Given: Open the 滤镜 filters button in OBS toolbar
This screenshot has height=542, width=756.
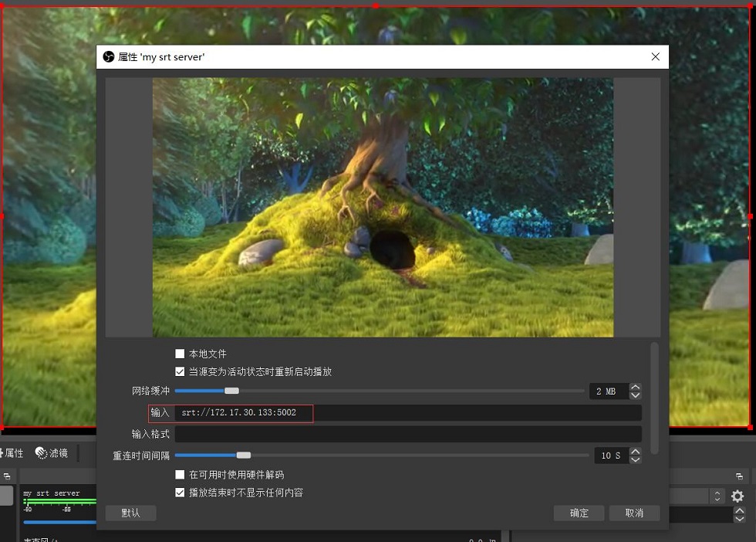Looking at the screenshot, I should click(52, 453).
